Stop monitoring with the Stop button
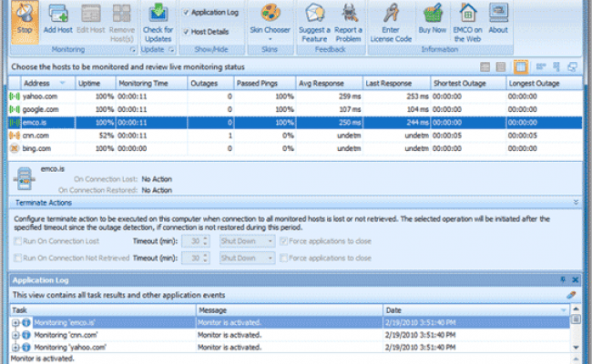592x364 pixels. click(x=25, y=22)
